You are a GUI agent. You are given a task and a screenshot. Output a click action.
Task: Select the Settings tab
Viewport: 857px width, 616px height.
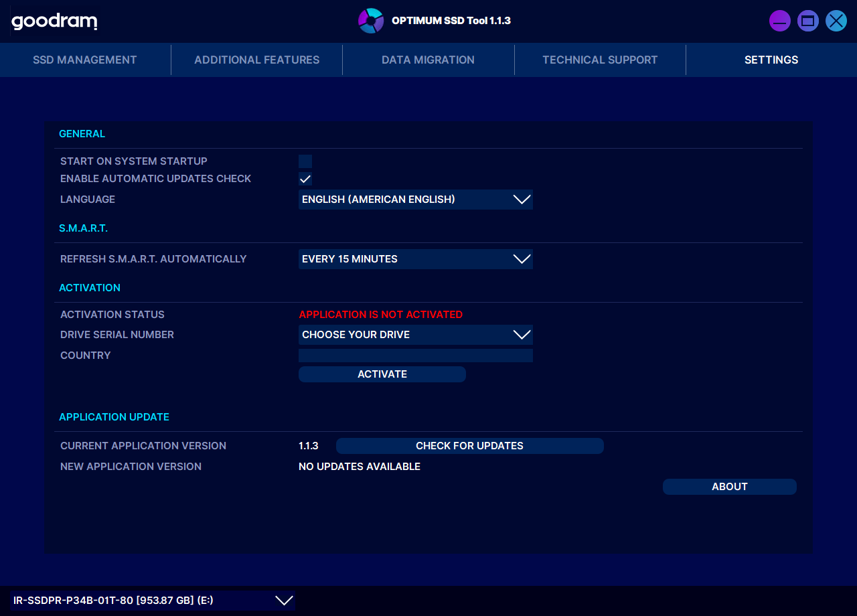coord(771,60)
